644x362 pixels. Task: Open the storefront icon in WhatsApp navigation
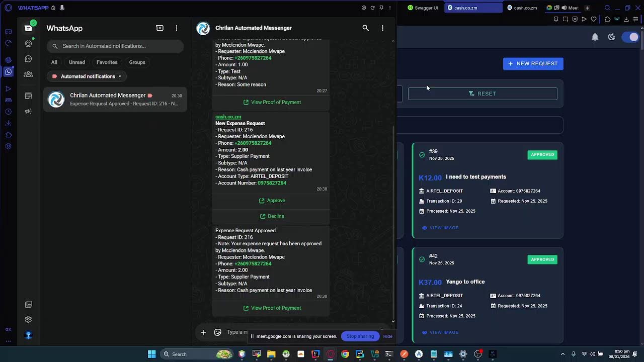pos(29,96)
